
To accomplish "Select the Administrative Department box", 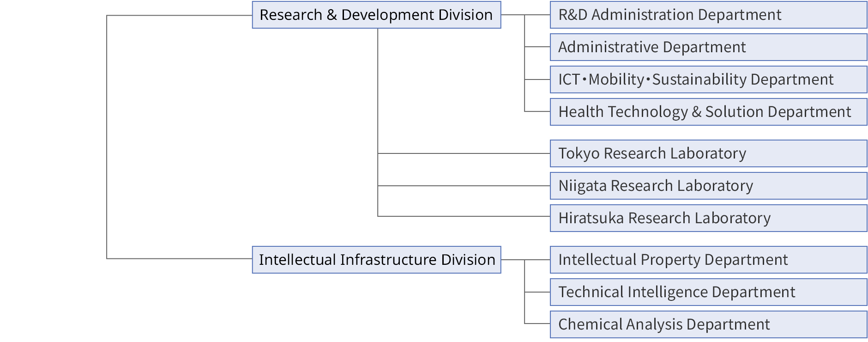I will click(x=708, y=47).
